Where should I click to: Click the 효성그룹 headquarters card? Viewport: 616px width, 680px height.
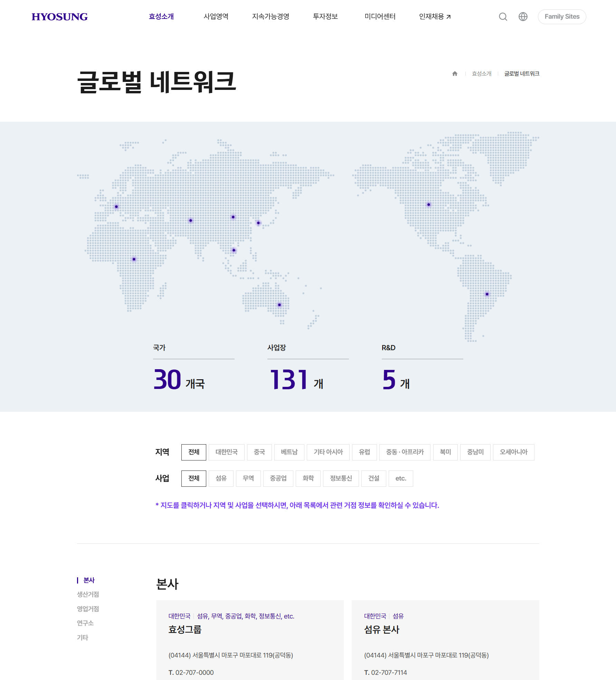pos(250,640)
